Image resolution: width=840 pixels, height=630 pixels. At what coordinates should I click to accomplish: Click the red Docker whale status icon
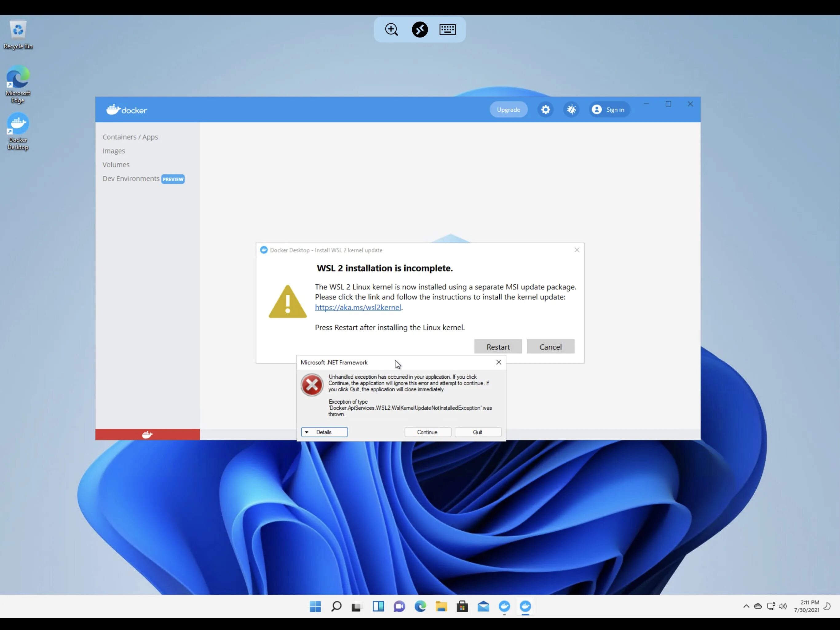click(147, 434)
